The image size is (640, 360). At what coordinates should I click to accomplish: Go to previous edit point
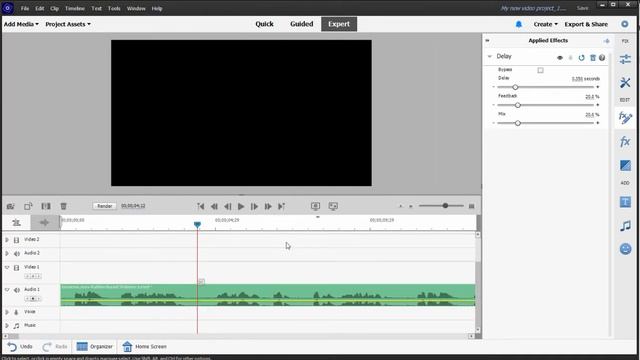click(x=200, y=207)
